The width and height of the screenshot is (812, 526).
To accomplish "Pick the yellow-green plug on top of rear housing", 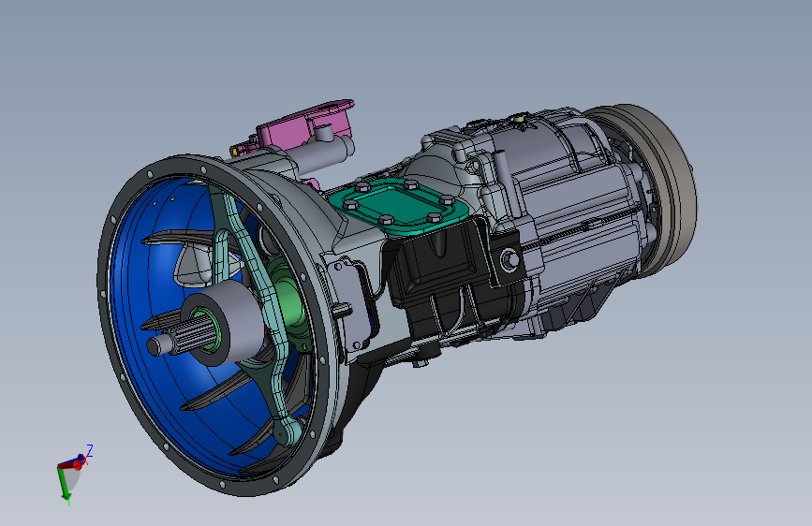I will tap(519, 118).
